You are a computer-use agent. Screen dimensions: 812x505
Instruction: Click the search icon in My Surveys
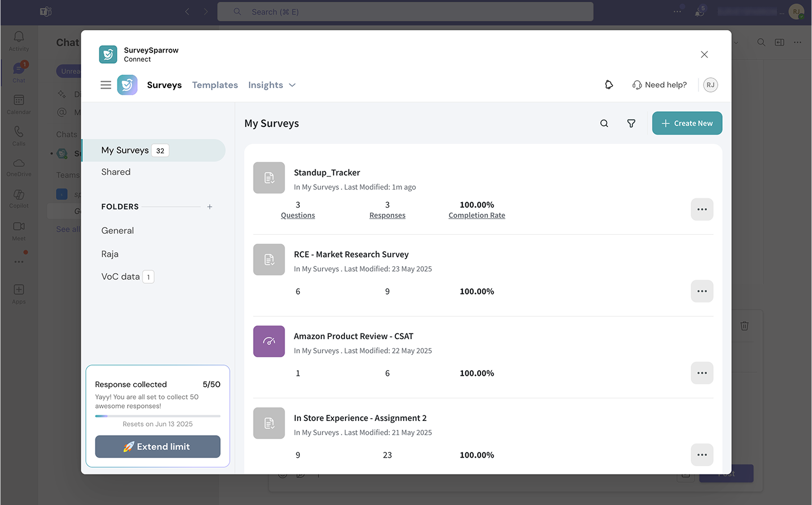604,124
